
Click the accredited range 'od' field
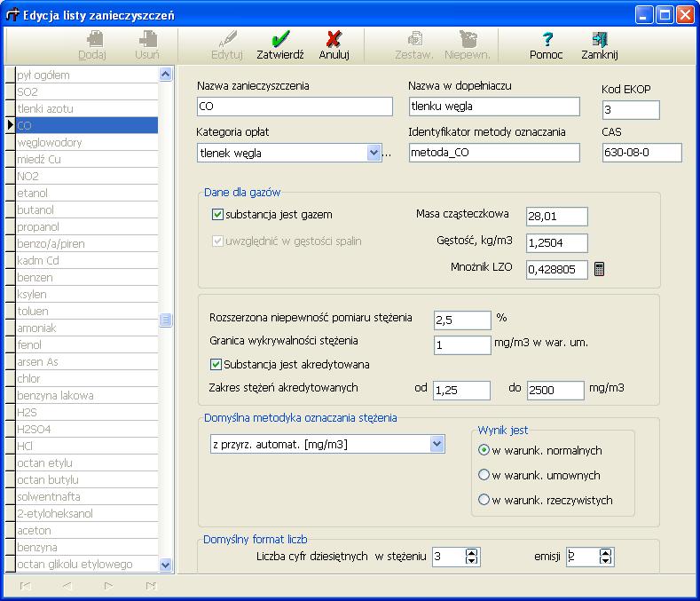461,390
